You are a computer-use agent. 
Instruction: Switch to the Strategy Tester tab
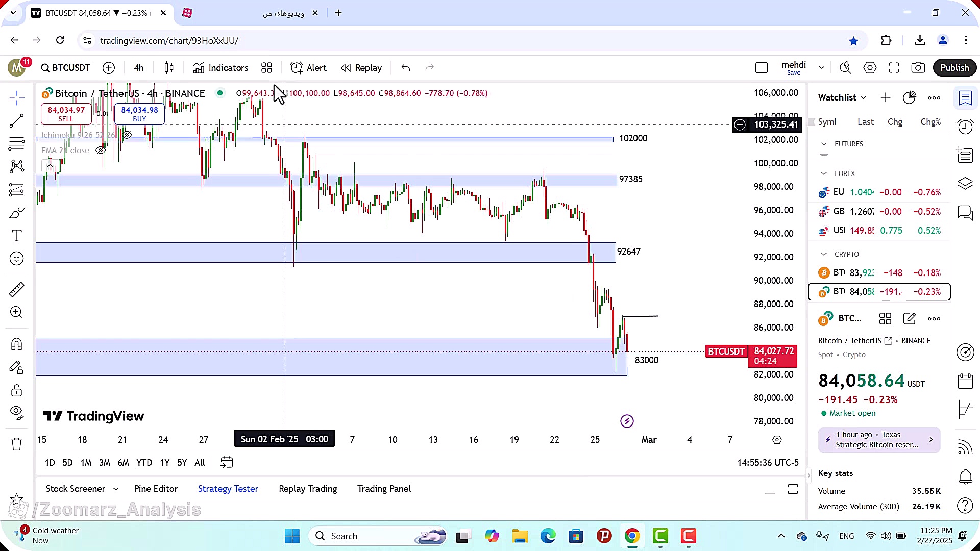(228, 489)
